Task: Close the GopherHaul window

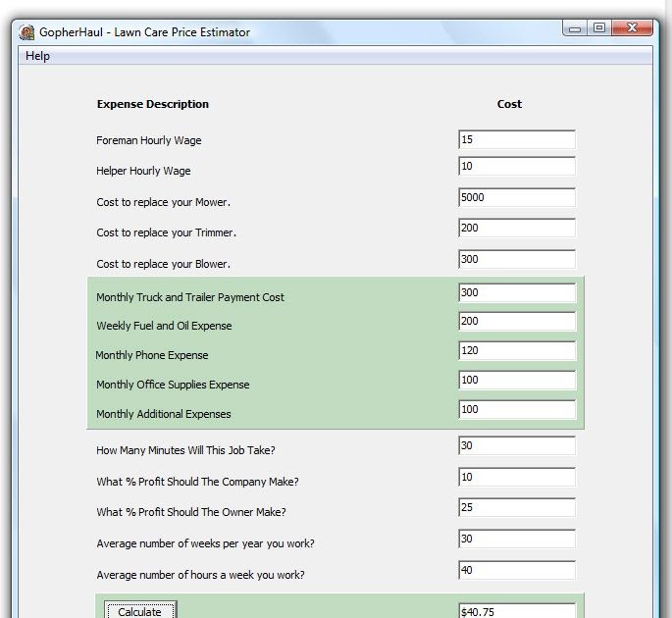Action: pos(632,28)
